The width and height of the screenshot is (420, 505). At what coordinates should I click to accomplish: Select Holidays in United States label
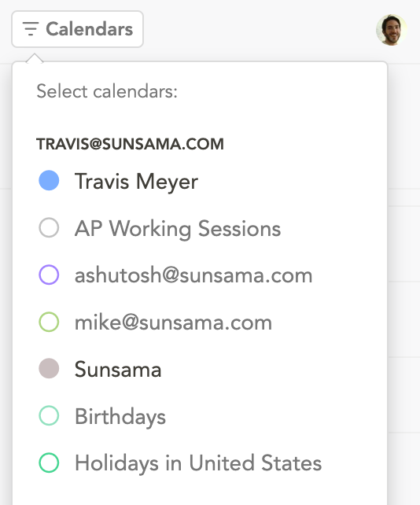click(198, 463)
